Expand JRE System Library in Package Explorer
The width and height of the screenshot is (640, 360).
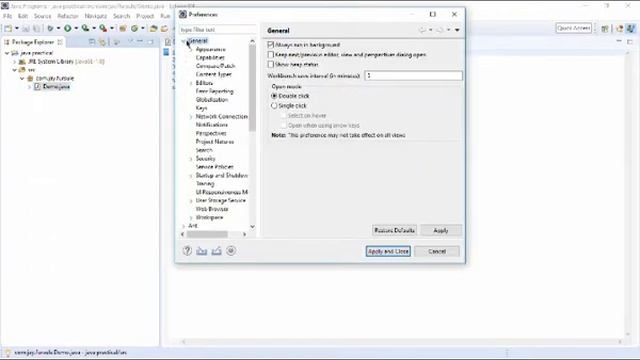[15, 62]
